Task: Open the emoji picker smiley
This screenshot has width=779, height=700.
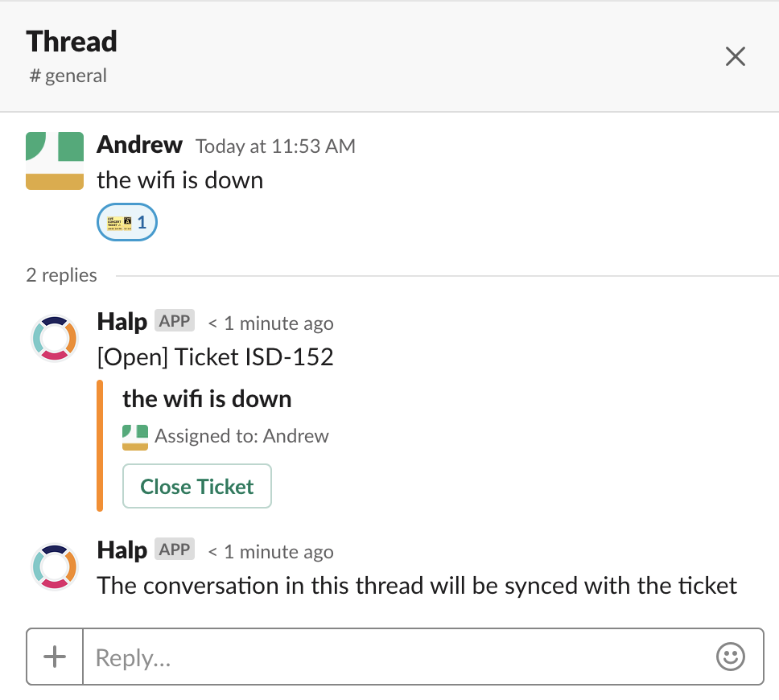Action: click(x=731, y=657)
